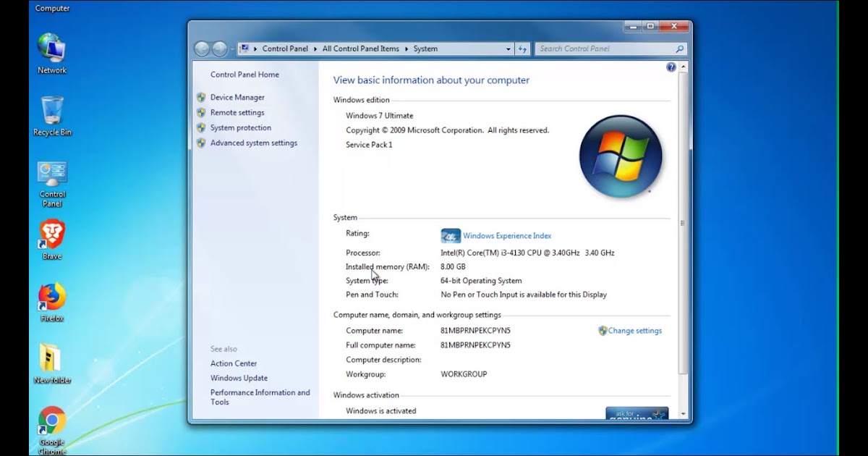The image size is (868, 456).
Task: Click the "Windows is activated" text
Action: pos(381,411)
